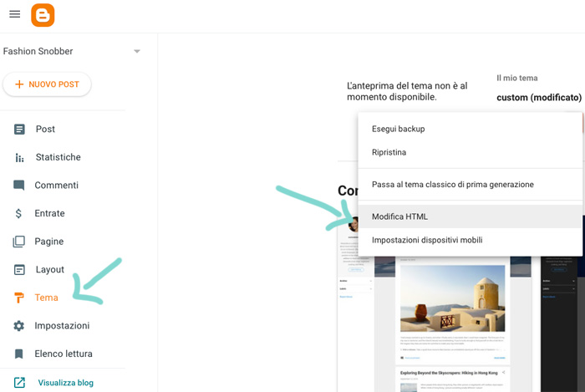Image resolution: width=585 pixels, height=392 pixels.
Task: Click the Entrate dollar sign icon
Action: 18,213
